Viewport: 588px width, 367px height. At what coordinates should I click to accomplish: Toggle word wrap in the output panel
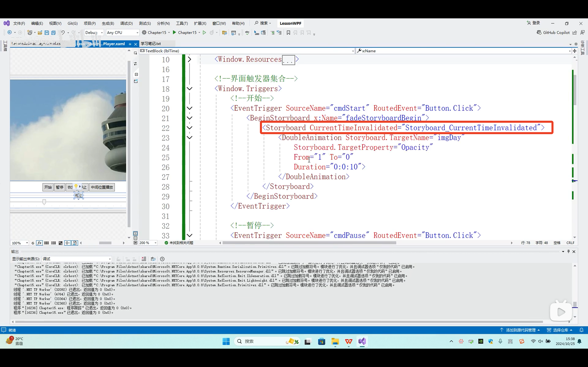pyautogui.click(x=153, y=259)
